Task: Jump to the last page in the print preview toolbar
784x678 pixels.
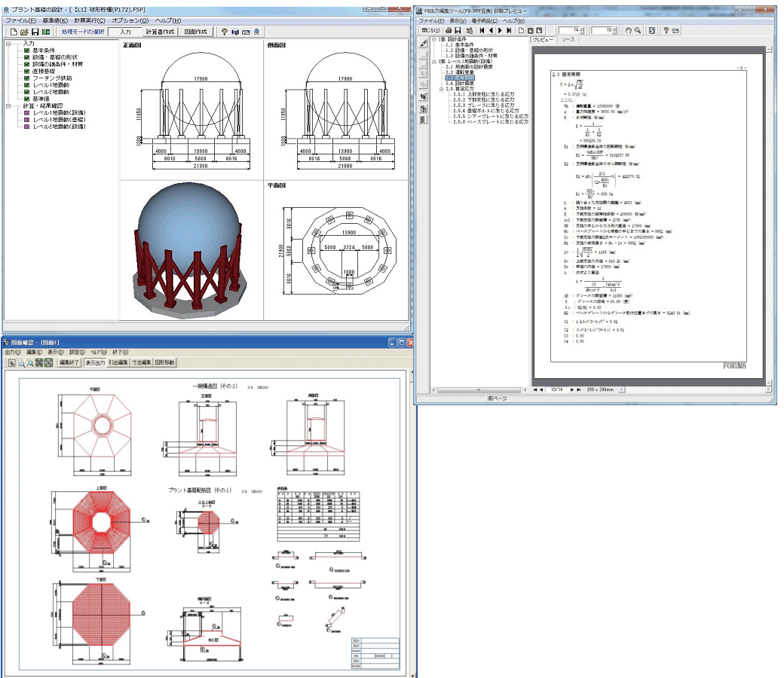Action: 509,30
